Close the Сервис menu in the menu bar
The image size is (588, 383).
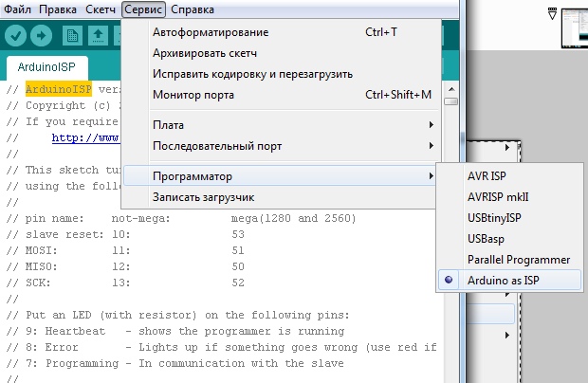(x=143, y=9)
